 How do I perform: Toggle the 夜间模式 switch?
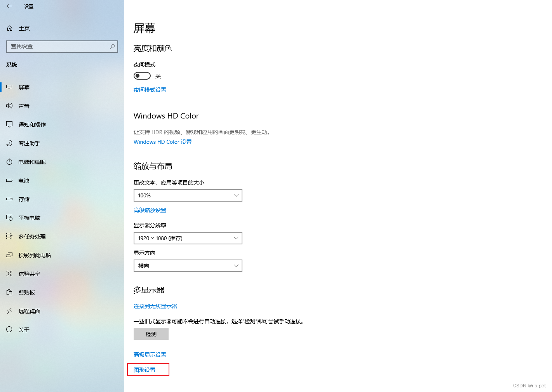(x=142, y=76)
